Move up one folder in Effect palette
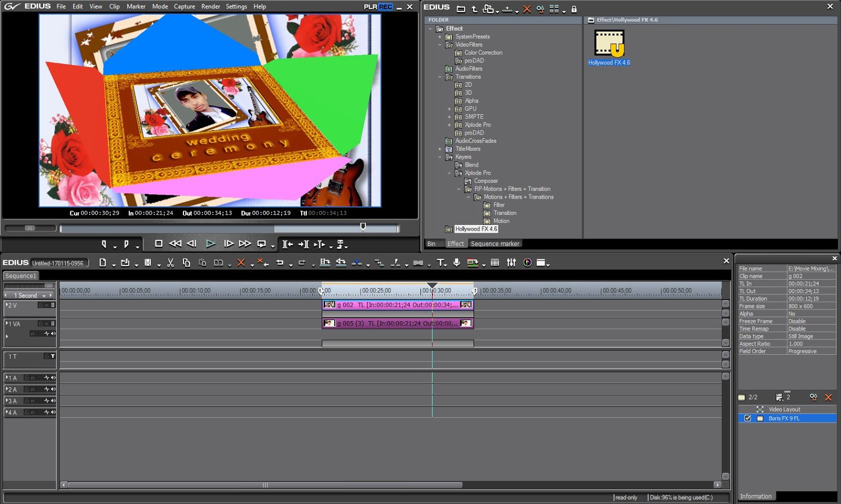 pos(474,9)
